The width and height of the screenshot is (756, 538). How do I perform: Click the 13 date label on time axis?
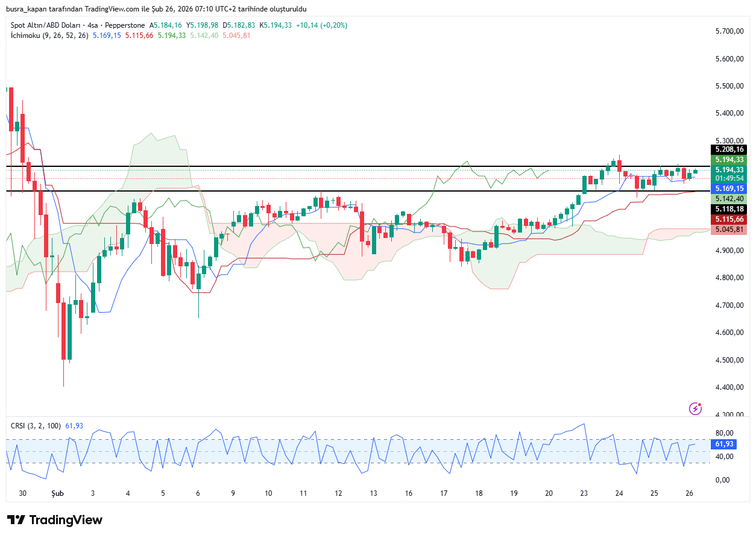pos(374,493)
